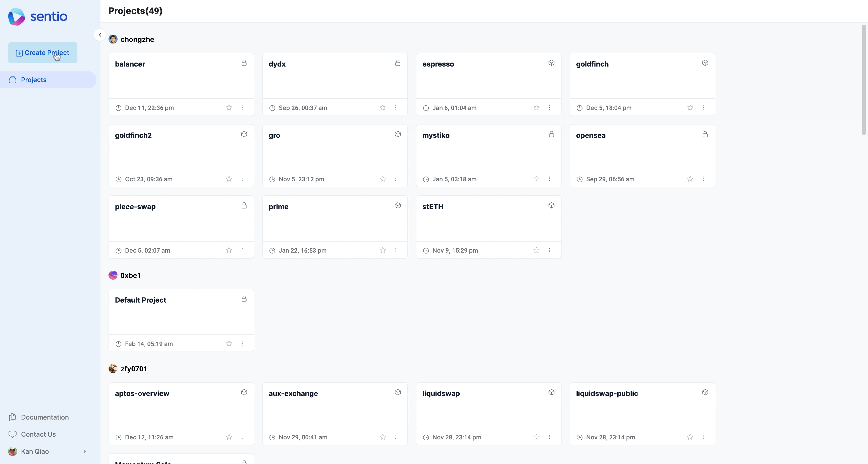This screenshot has height=464, width=868.
Task: Click the 0xbe1 gradient avatar
Action: click(113, 275)
